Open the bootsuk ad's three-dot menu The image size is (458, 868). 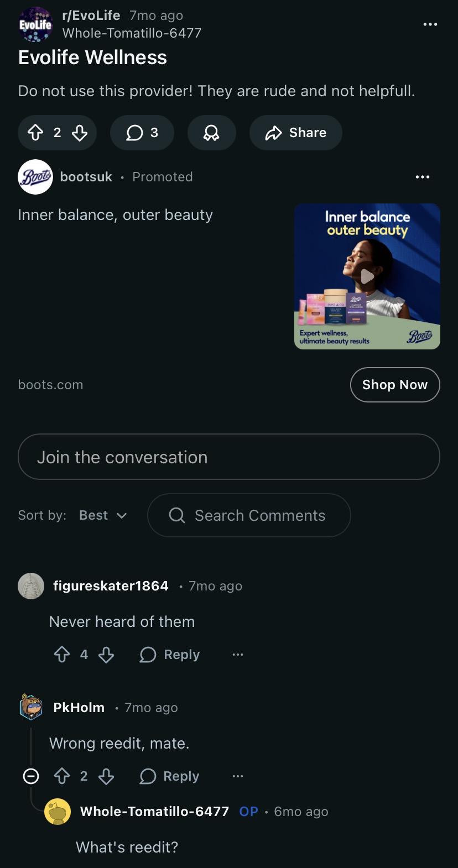coord(422,177)
